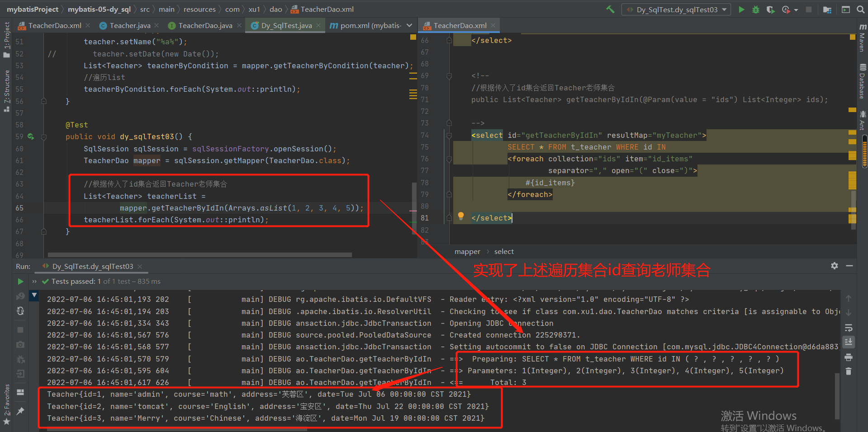Rerun the test from Run panel
Image resolution: width=868 pixels, height=432 pixels.
click(20, 282)
